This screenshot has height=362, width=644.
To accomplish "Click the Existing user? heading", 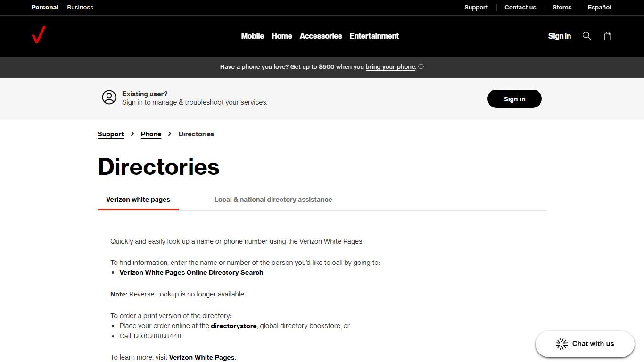I will point(145,94).
